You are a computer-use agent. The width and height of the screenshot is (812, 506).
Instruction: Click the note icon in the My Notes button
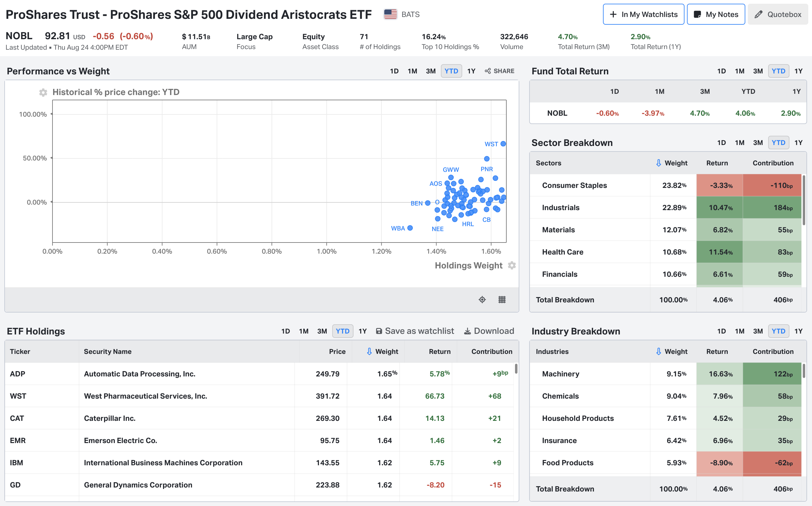click(697, 15)
